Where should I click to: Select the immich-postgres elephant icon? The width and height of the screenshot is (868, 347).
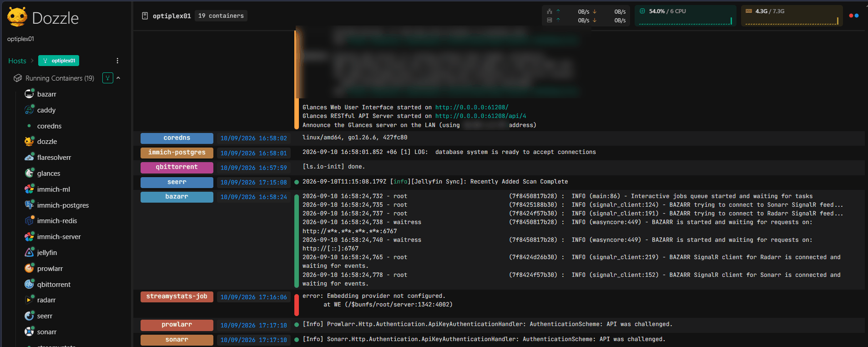[29, 205]
